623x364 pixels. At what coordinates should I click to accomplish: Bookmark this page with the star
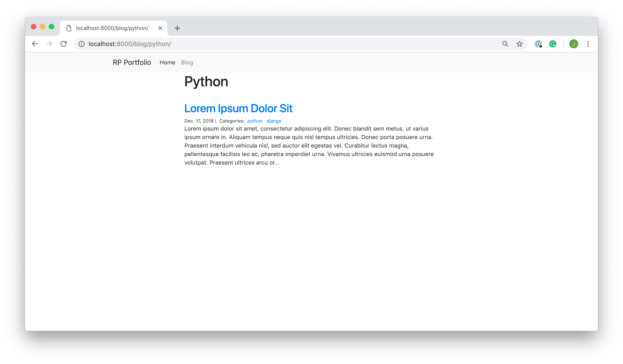[520, 44]
